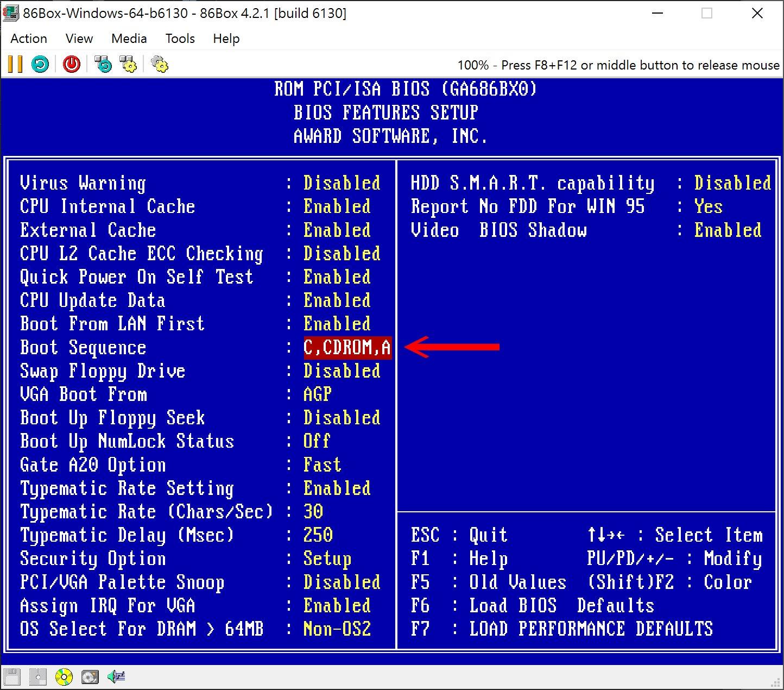Click 'Disabled' value of CPU L2 Cache ECC Checking
This screenshot has width=784, height=690.
click(342, 253)
